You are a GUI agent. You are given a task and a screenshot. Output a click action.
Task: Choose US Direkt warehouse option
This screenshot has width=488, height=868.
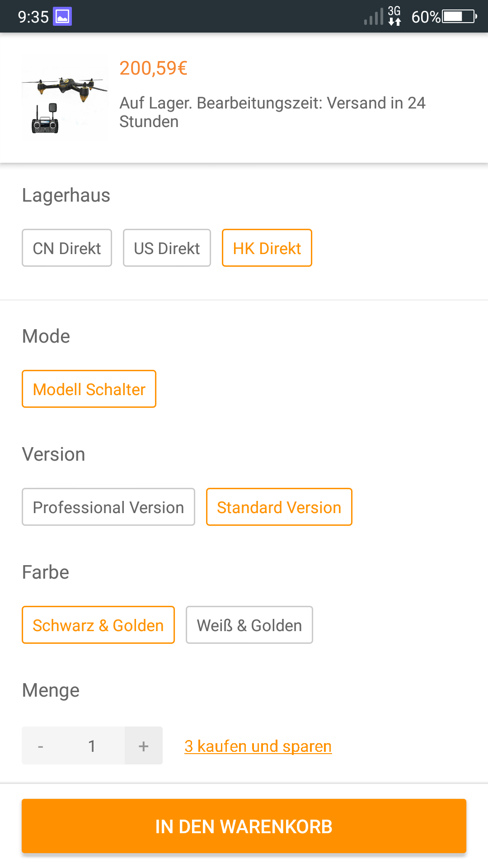[167, 248]
